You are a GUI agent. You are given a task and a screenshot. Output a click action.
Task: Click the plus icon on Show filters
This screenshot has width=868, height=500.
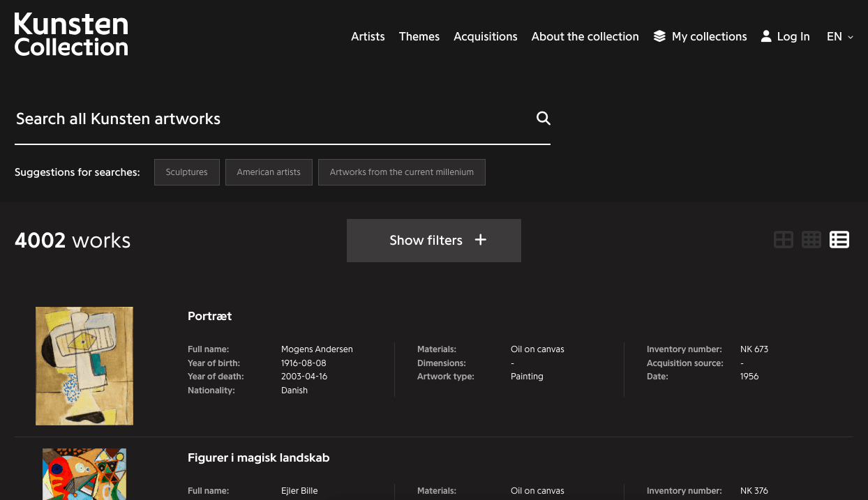480,240
